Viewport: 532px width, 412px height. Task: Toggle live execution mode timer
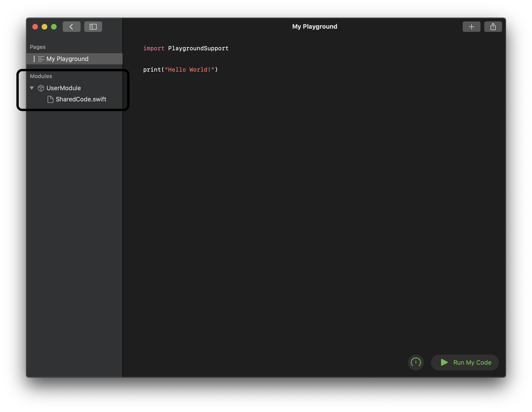[x=416, y=362]
